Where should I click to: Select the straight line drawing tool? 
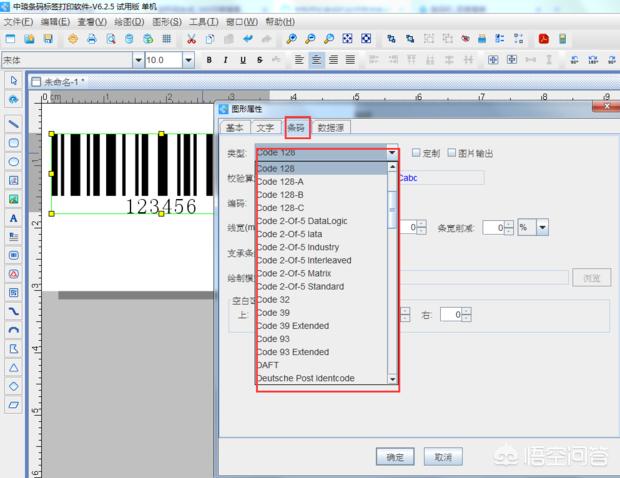tap(14, 124)
